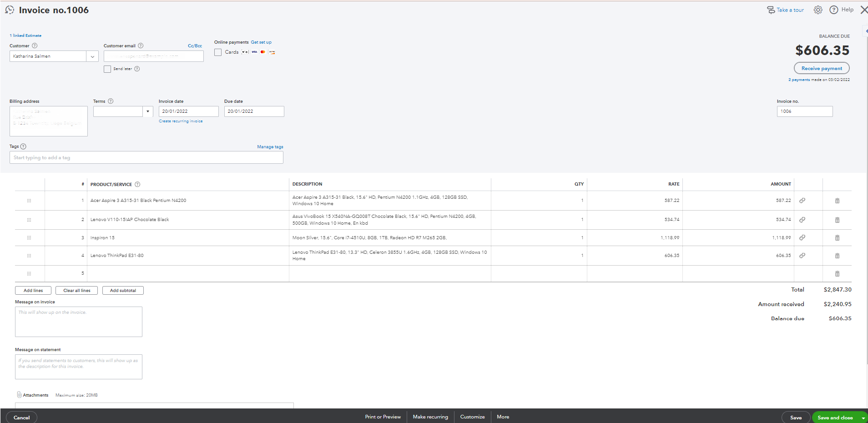Click Print or Preview in the footer
The height and width of the screenshot is (423, 868).
point(383,417)
